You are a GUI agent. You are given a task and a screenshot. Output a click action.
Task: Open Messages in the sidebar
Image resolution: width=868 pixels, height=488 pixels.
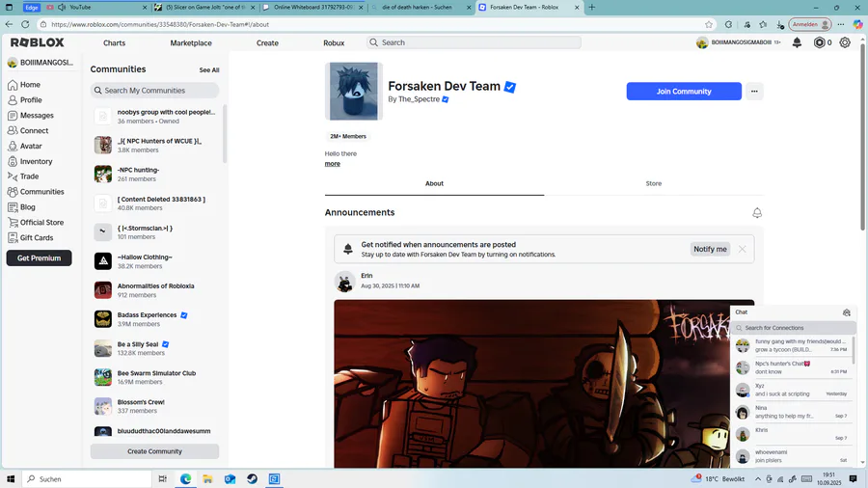coord(37,115)
